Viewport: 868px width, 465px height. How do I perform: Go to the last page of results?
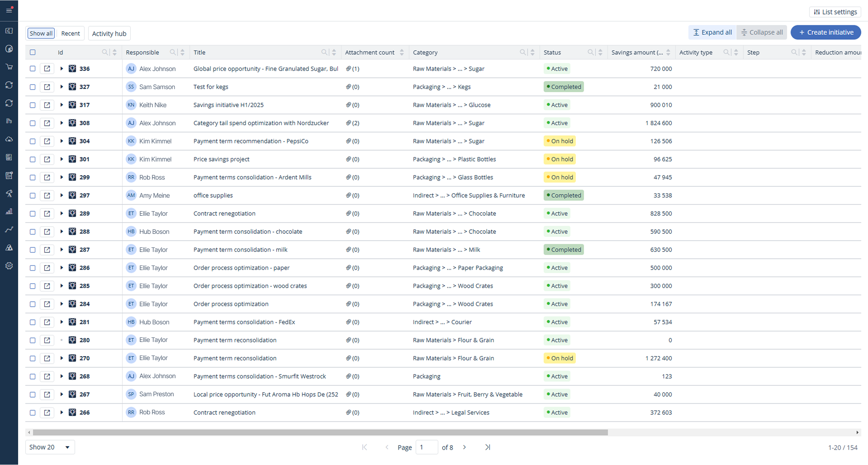(488, 447)
